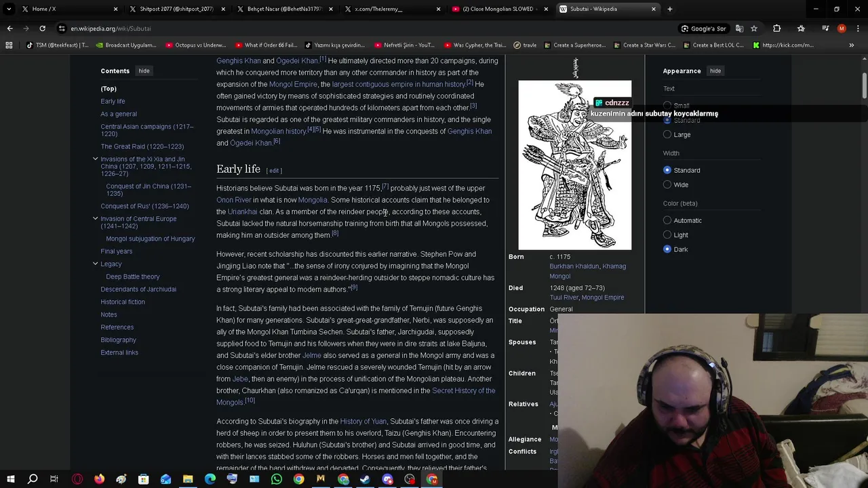The image size is (868, 488).
Task: Jump to As a general section
Action: 119,114
